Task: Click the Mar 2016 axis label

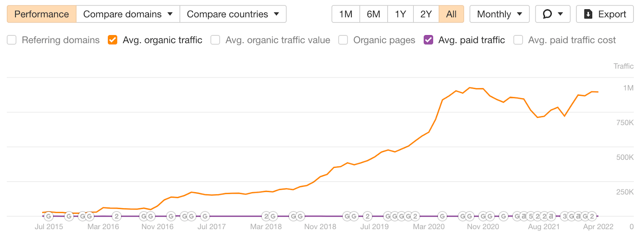Action: pyautogui.click(x=103, y=227)
